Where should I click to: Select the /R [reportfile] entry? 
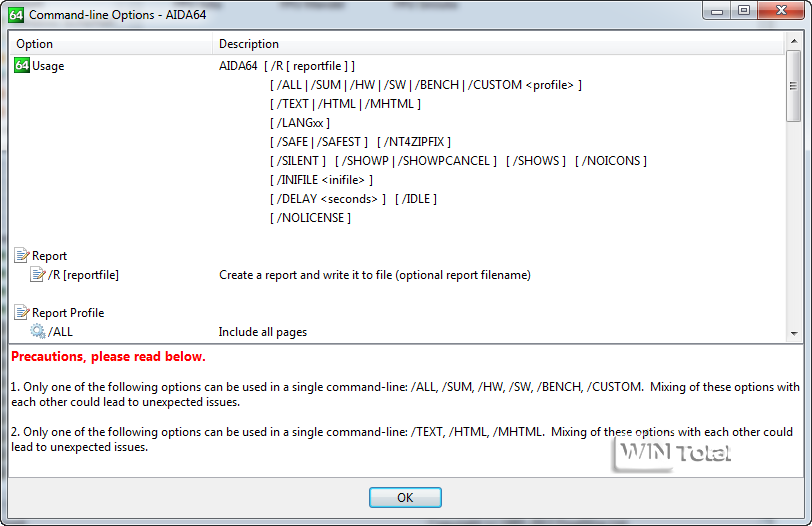(x=83, y=275)
